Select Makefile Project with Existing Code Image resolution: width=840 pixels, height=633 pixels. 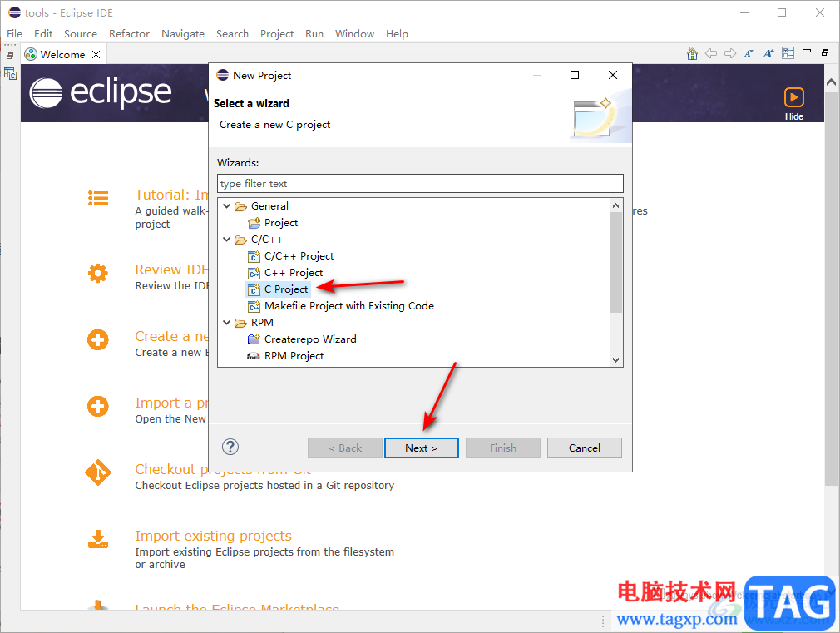pos(348,305)
